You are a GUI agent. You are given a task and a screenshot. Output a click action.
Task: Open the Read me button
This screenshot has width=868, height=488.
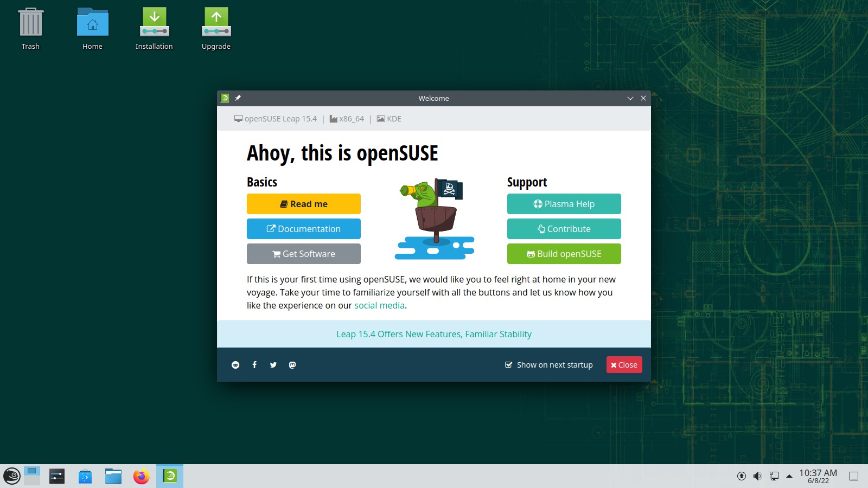tap(304, 204)
